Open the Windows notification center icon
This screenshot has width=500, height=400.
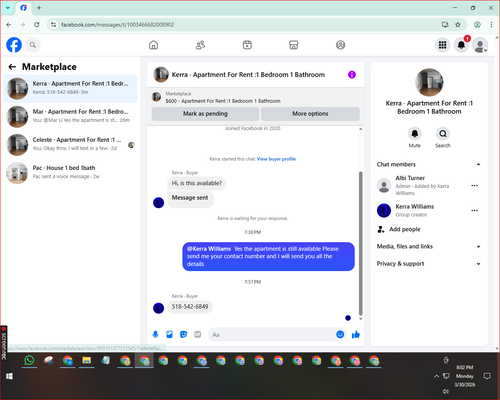[x=487, y=376]
